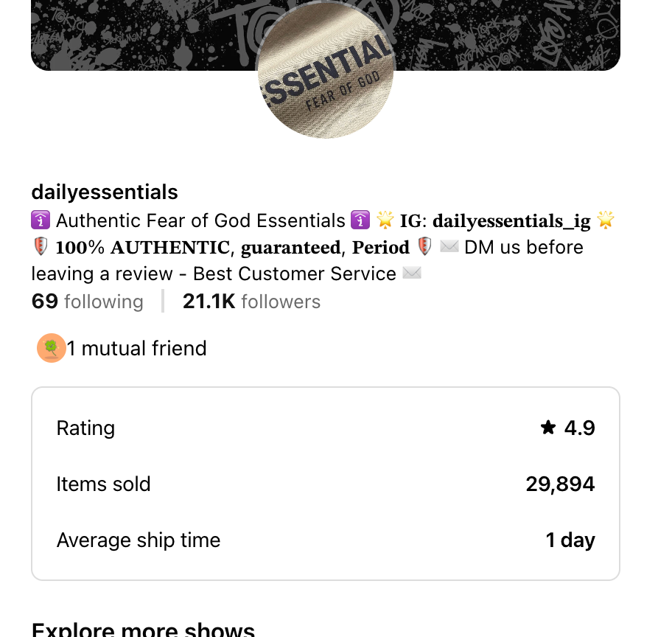Viewport: 672px width, 637px height.
Task: Click the shield emoji after 'Period'
Action: pyautogui.click(x=424, y=247)
